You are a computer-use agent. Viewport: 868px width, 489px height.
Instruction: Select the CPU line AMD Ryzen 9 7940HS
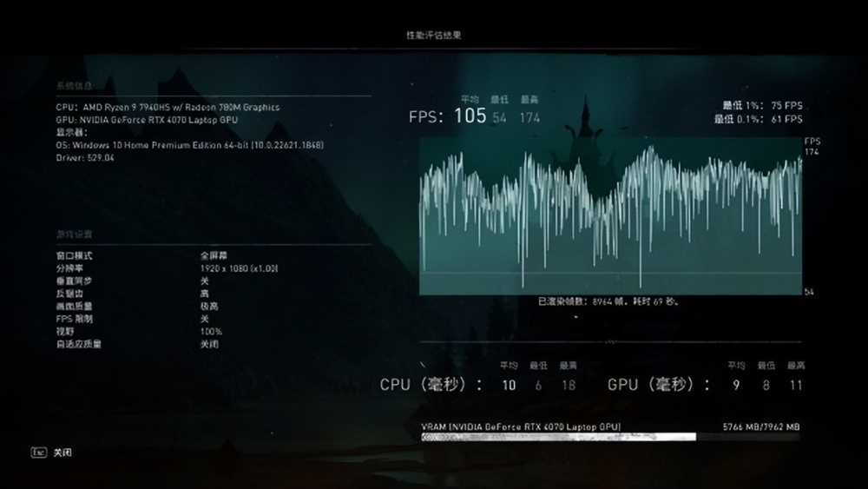click(168, 108)
